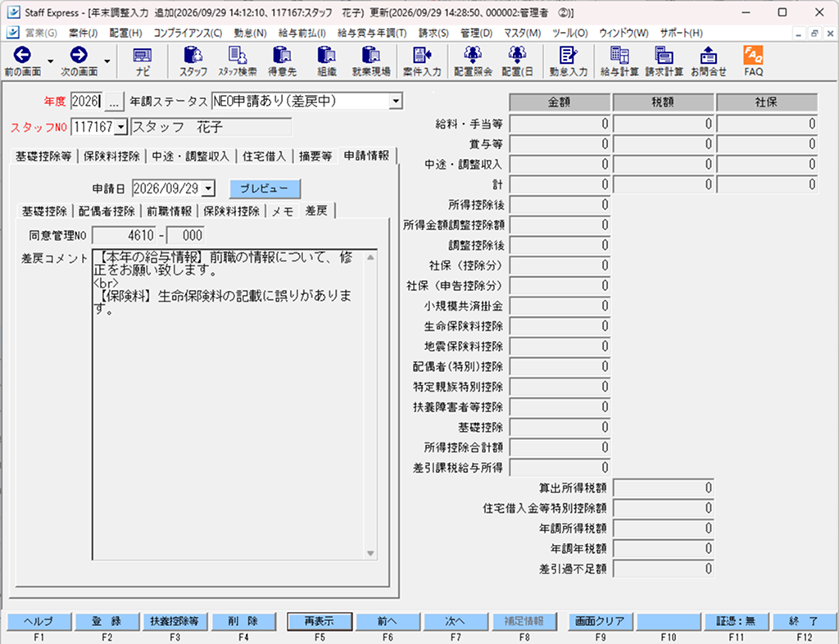Click the 年度 input field showing 2026

[x=87, y=101]
